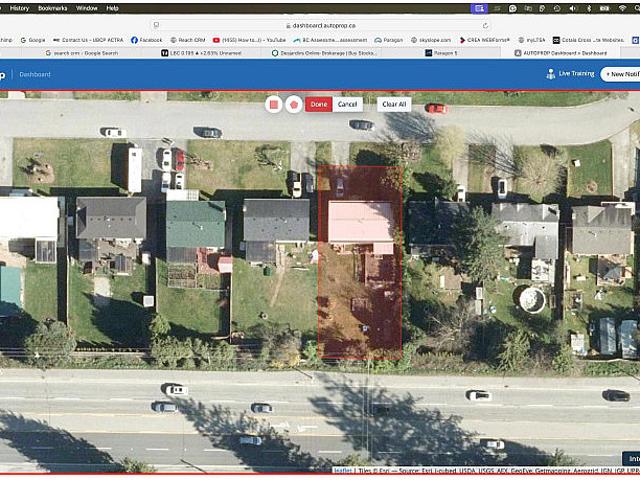Select the polygon draw tool
Screen dimensions: 640x480
pyautogui.click(x=294, y=104)
